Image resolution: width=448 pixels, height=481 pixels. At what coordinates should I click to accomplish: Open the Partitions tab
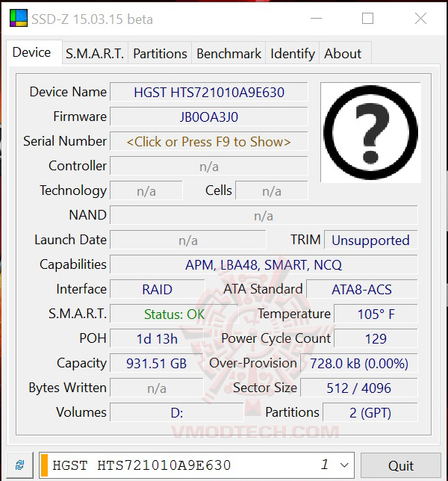point(160,54)
